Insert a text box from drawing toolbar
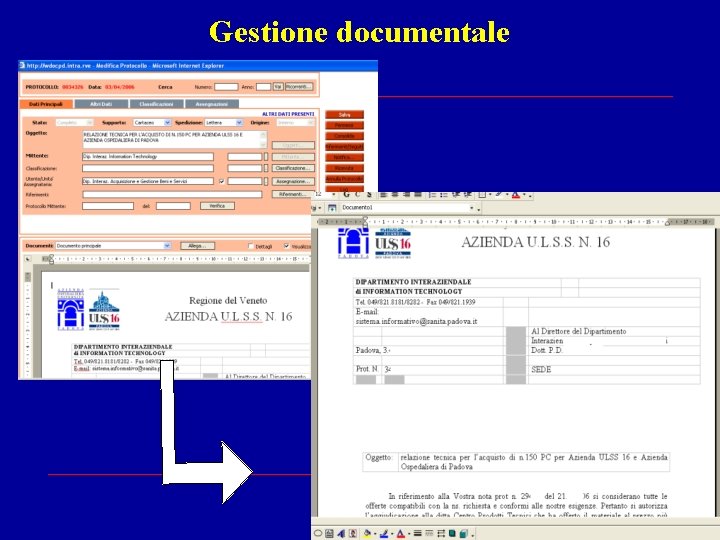The height and width of the screenshot is (540, 720). [x=329, y=533]
